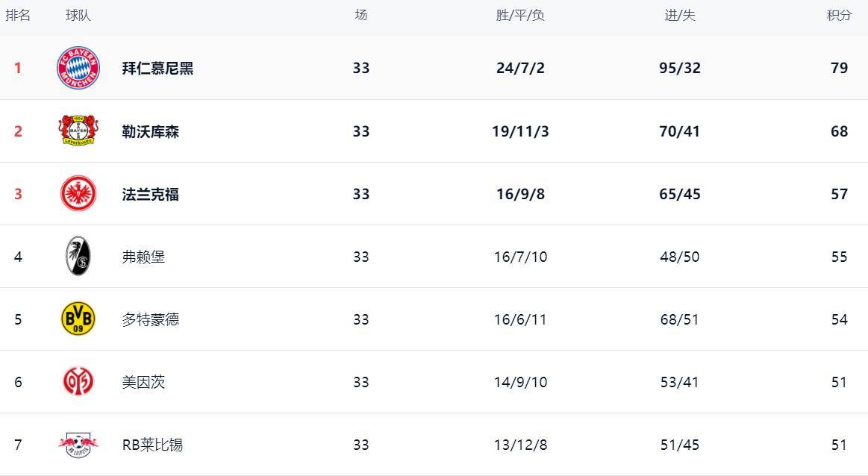The height and width of the screenshot is (476, 868).
Task: Click the SC Freiburg club logo
Action: 78,257
